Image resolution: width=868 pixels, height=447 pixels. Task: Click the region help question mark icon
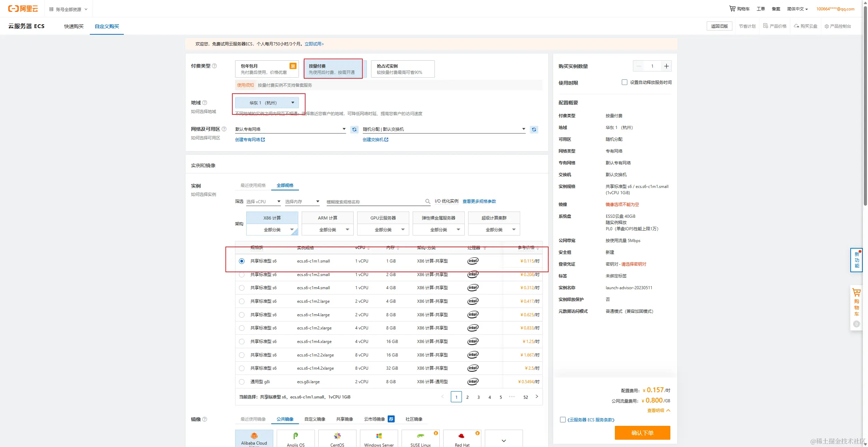coord(205,103)
